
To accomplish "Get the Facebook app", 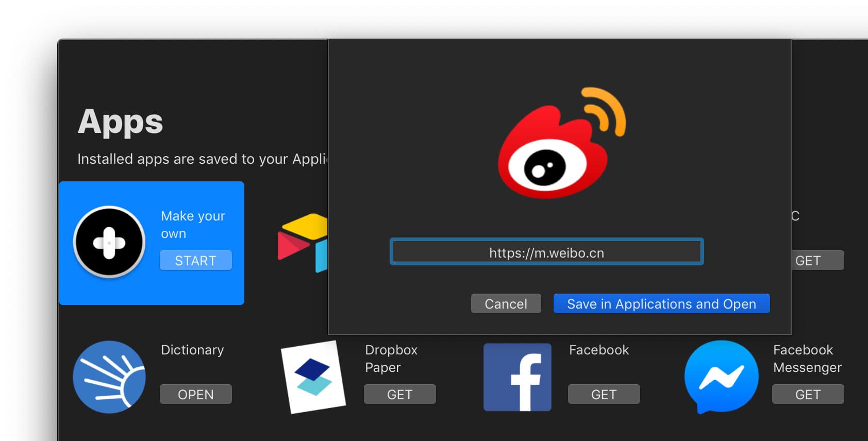I will [604, 394].
